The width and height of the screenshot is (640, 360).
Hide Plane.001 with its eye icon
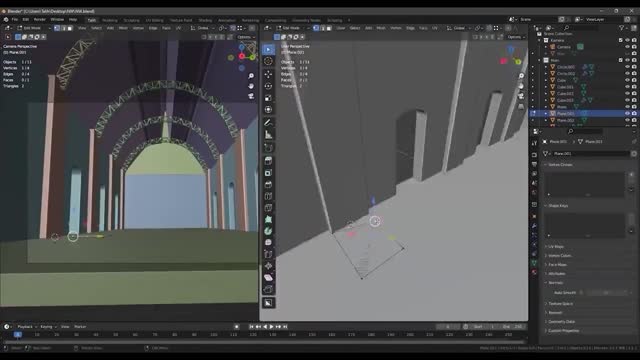627,113
